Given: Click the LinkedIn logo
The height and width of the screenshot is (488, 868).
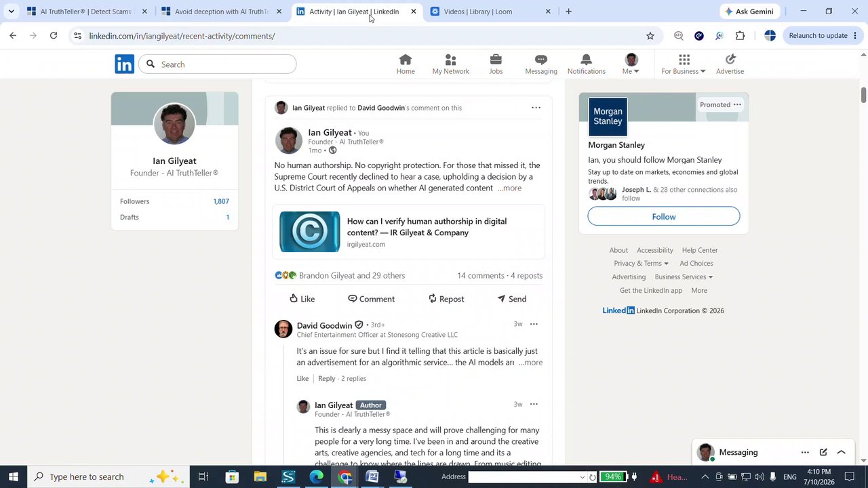Looking at the screenshot, I should pyautogui.click(x=124, y=64).
